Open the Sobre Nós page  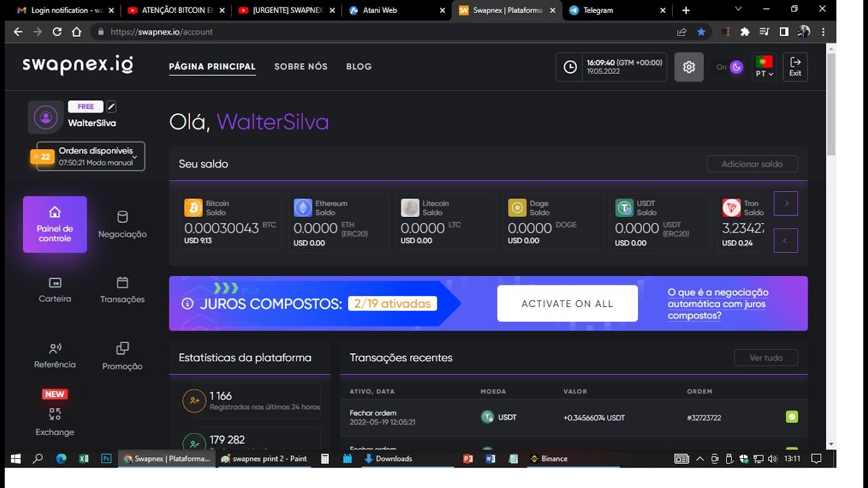coord(301,66)
